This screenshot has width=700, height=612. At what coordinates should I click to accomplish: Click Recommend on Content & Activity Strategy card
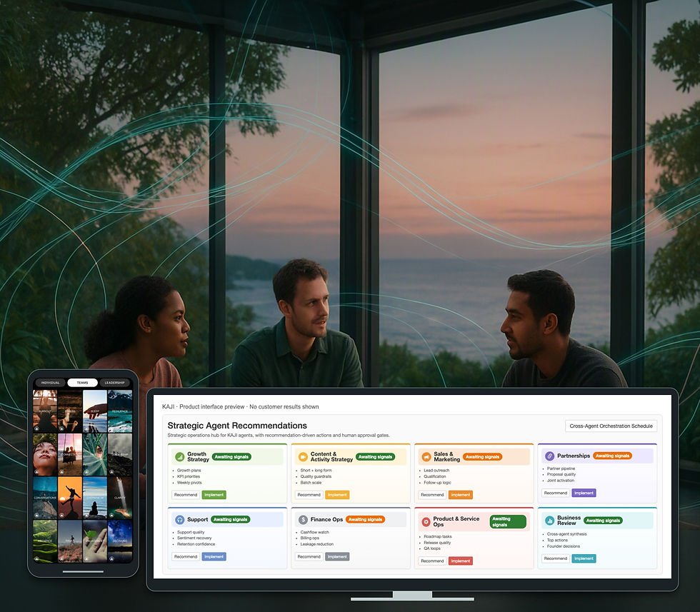click(x=309, y=495)
